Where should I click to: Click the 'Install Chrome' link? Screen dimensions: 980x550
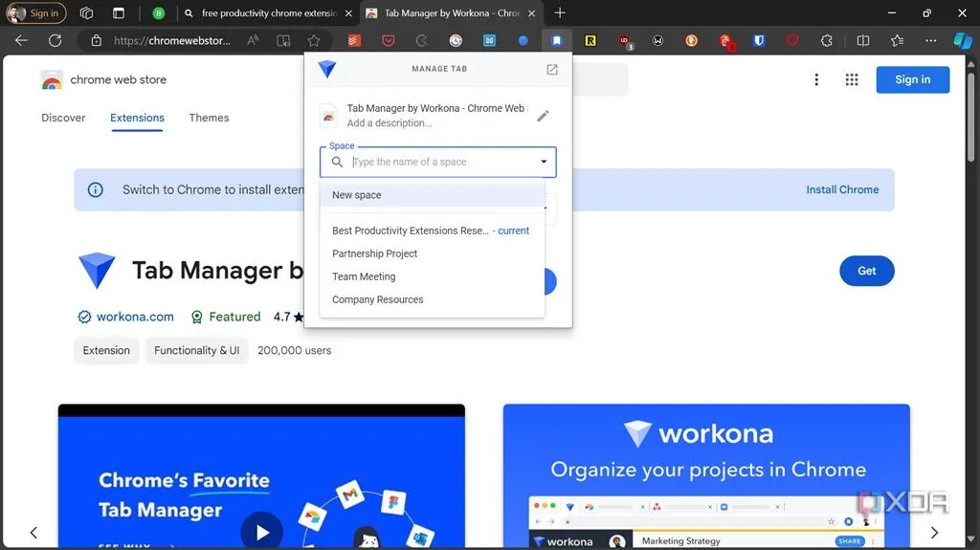[842, 189]
